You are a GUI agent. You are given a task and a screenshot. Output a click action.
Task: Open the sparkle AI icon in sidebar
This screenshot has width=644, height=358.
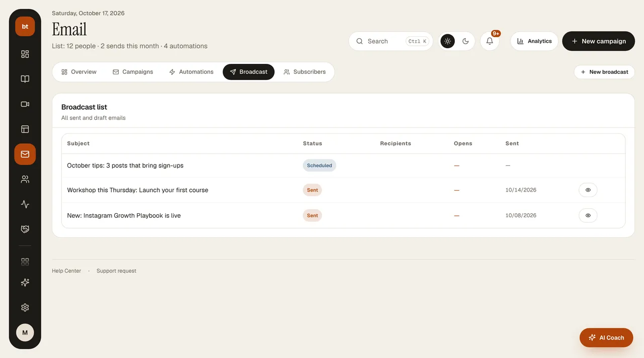tap(25, 283)
